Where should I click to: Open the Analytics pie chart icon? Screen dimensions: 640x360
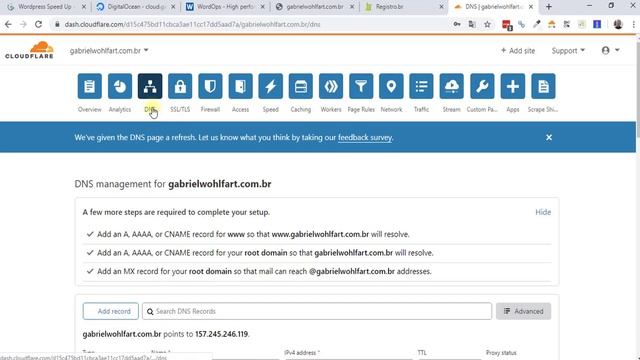(x=120, y=86)
